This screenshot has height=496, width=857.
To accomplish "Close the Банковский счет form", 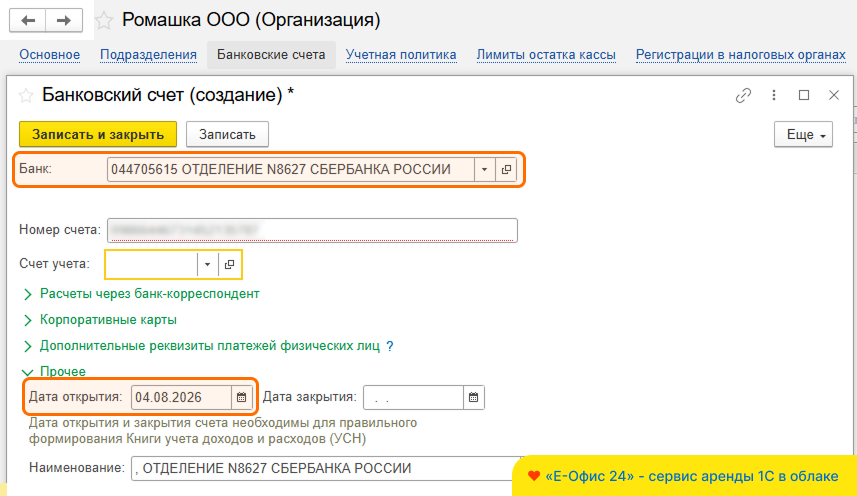I will point(833,95).
